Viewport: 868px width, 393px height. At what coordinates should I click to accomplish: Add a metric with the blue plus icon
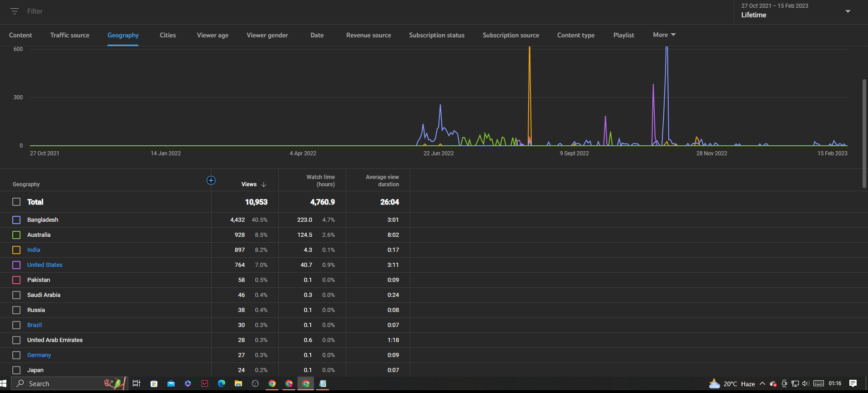[211, 180]
